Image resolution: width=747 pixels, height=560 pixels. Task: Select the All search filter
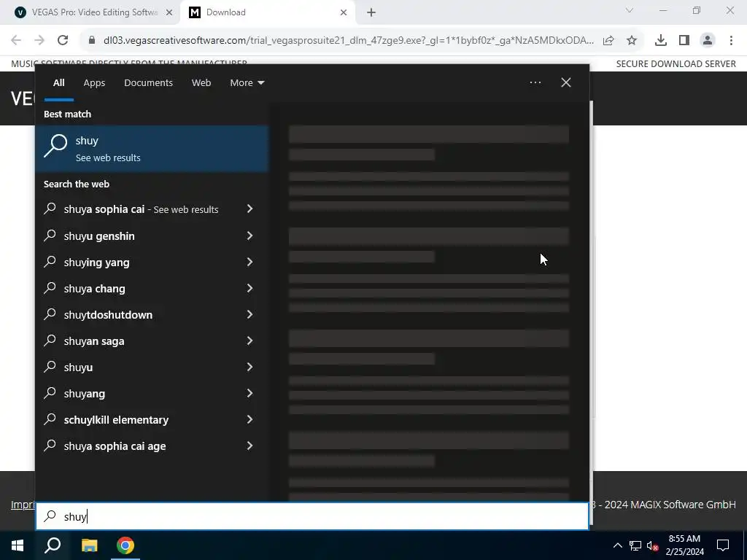58,83
